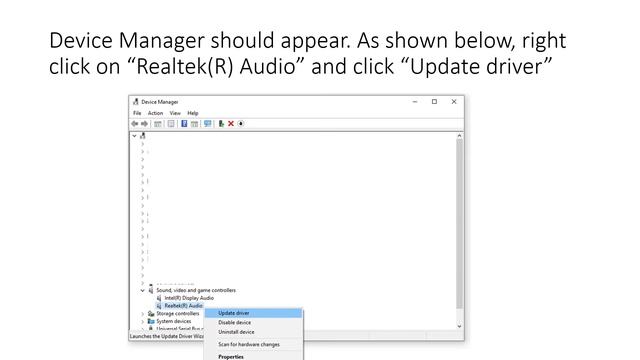Open the Help menu

193,113
